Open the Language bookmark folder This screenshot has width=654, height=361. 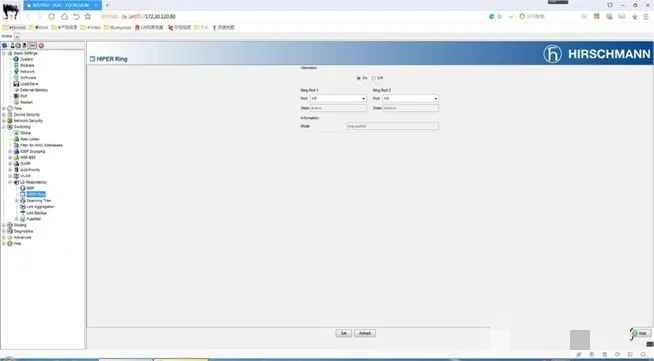pyautogui.click(x=118, y=28)
